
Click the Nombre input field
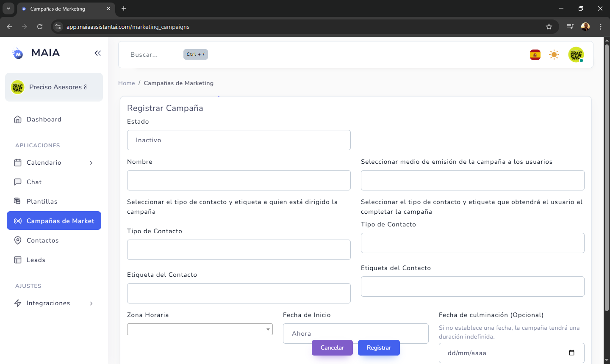click(238, 180)
